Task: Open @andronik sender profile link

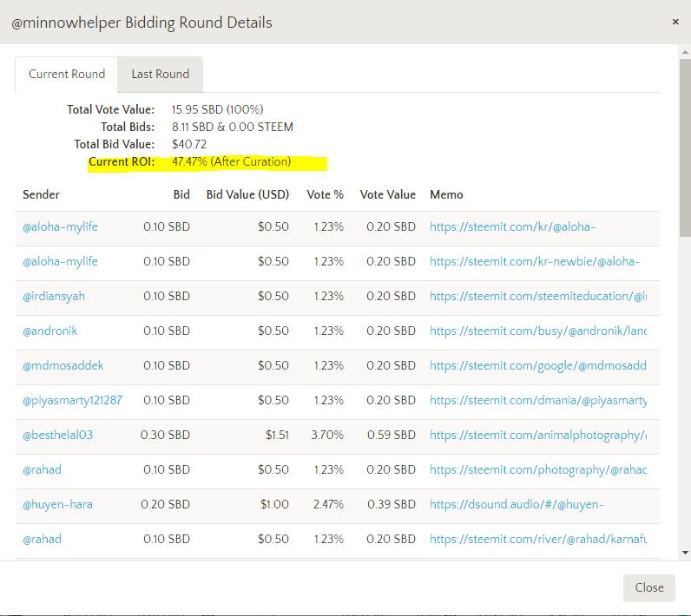Action: [49, 331]
